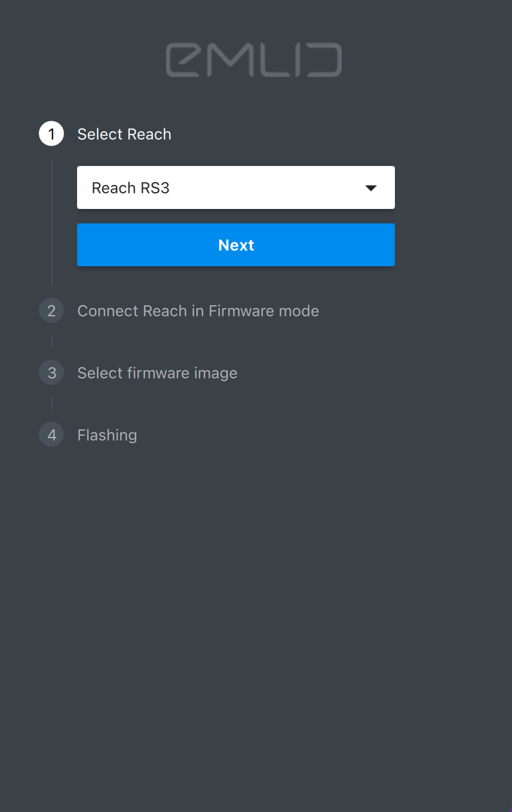Click the connector between steps 3 and 4

pos(52,404)
